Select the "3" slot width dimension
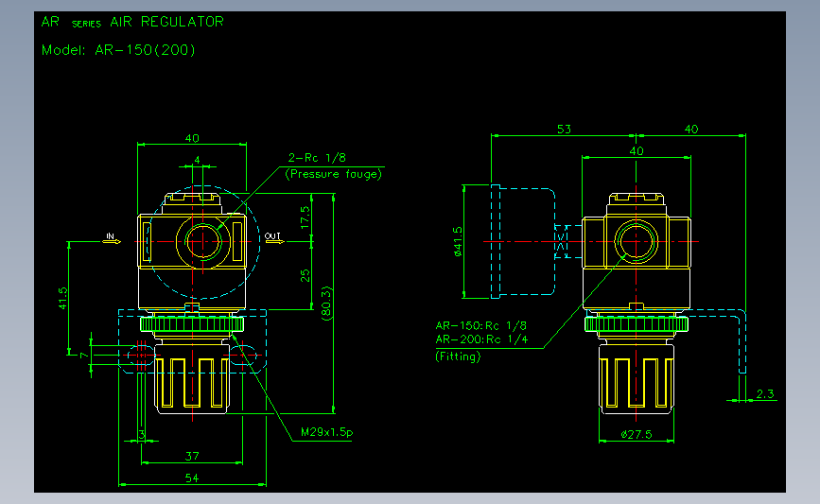The image size is (820, 504). pyautogui.click(x=142, y=434)
